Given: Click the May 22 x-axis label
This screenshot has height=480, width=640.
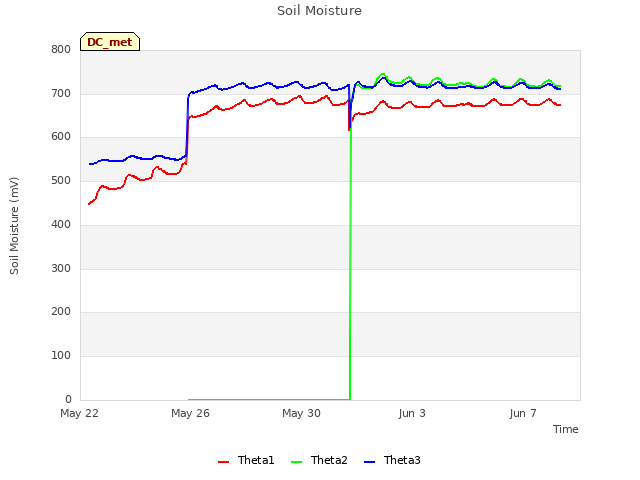Looking at the screenshot, I should (x=79, y=413).
